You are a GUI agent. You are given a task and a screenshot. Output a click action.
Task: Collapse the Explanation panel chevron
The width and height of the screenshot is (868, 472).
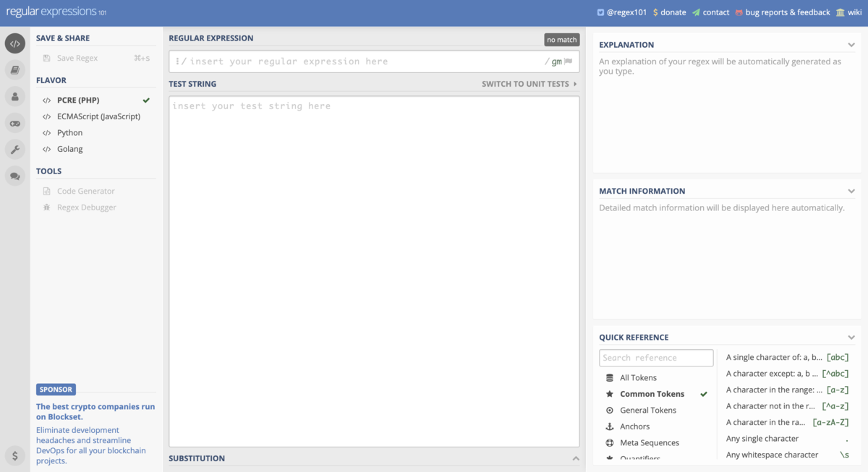(x=851, y=45)
